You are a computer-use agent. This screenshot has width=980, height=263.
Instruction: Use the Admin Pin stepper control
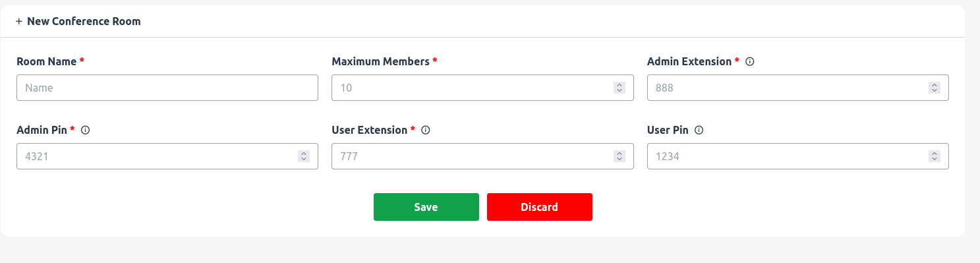304,156
